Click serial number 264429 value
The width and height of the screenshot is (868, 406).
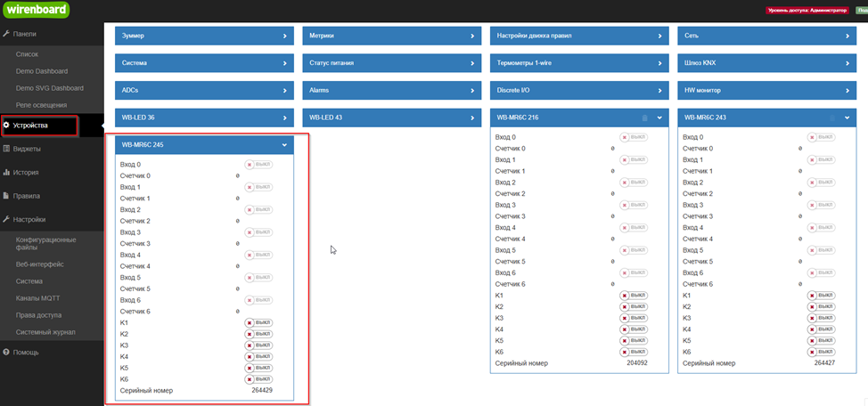(x=262, y=391)
